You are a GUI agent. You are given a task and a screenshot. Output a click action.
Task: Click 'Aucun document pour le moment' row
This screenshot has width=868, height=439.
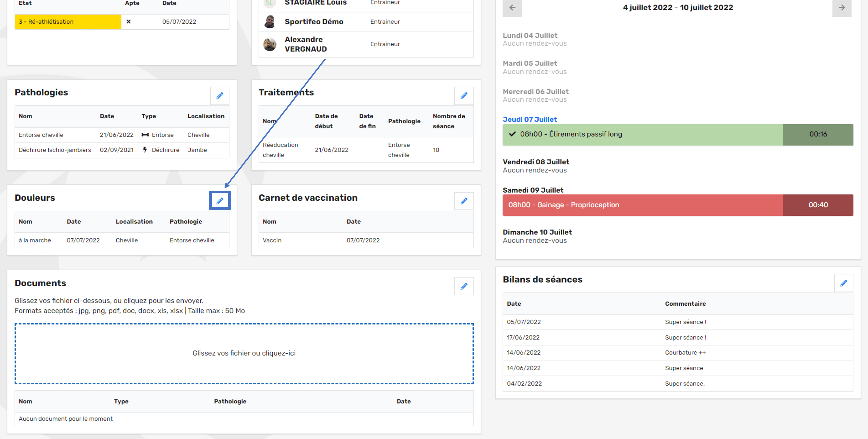pyautogui.click(x=244, y=419)
